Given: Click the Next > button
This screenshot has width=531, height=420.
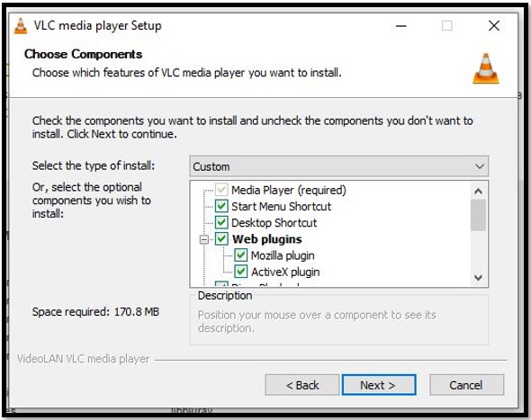Looking at the screenshot, I should [x=379, y=385].
